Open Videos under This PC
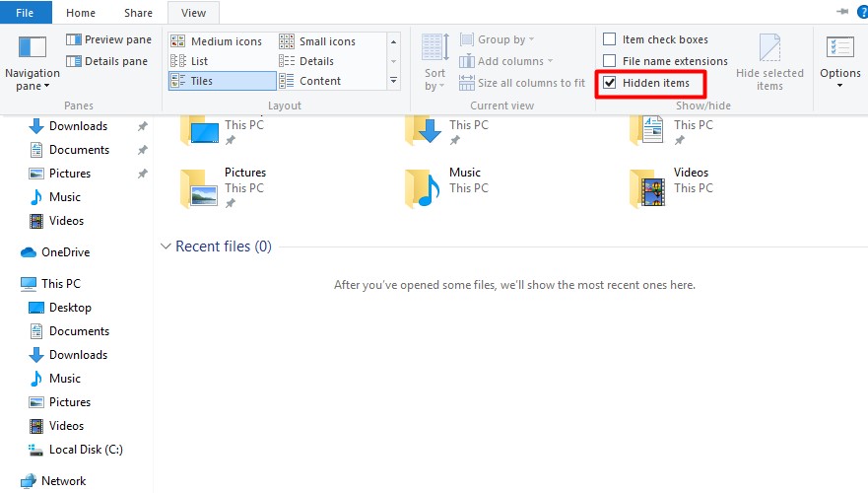Viewport: 868px width, 493px height. (66, 426)
